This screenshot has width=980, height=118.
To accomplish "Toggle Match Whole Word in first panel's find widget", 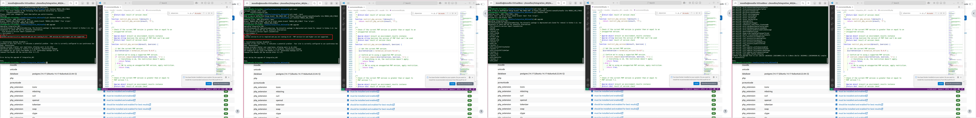I will pyautogui.click(x=191, y=13).
